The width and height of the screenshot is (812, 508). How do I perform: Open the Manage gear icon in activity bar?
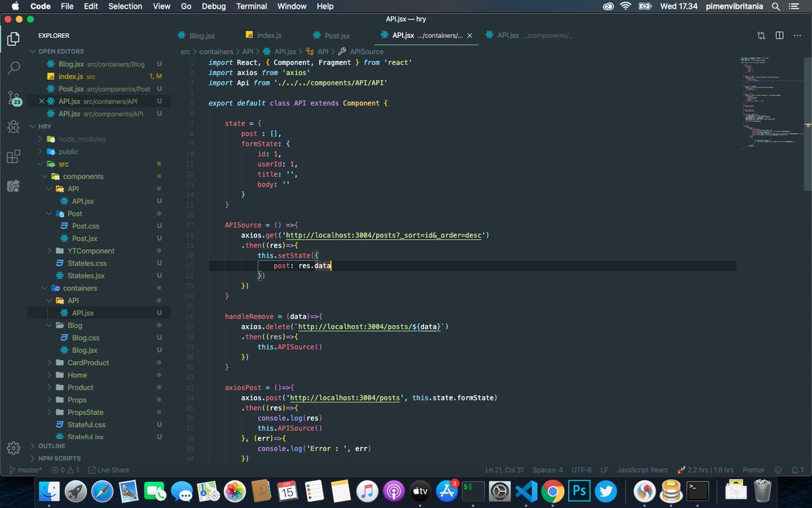coord(14,448)
